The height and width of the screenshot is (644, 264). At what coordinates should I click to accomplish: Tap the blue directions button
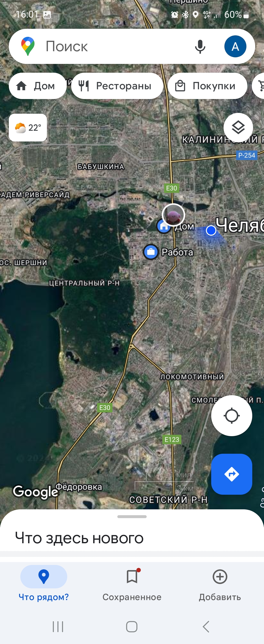click(x=231, y=474)
